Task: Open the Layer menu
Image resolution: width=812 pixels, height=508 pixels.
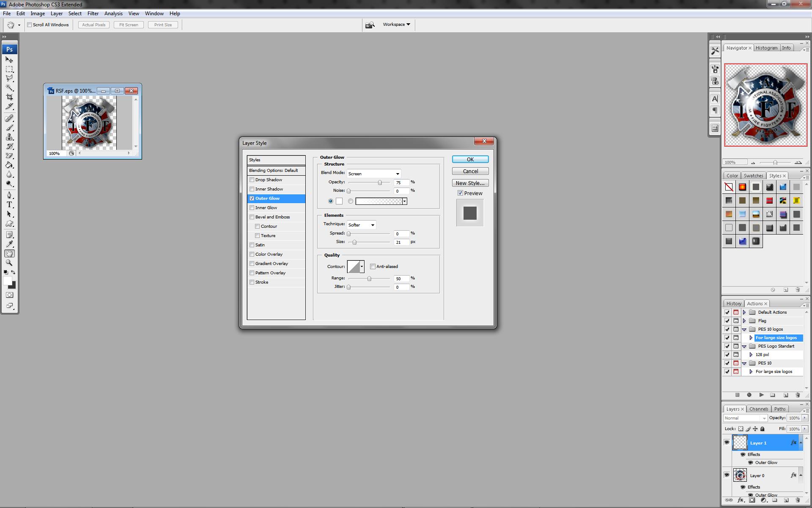Action: [x=57, y=14]
